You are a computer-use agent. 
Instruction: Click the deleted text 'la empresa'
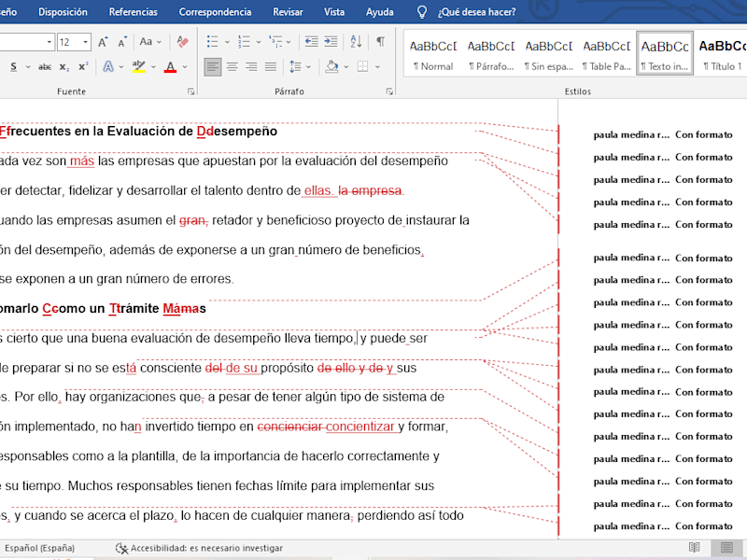(370, 190)
